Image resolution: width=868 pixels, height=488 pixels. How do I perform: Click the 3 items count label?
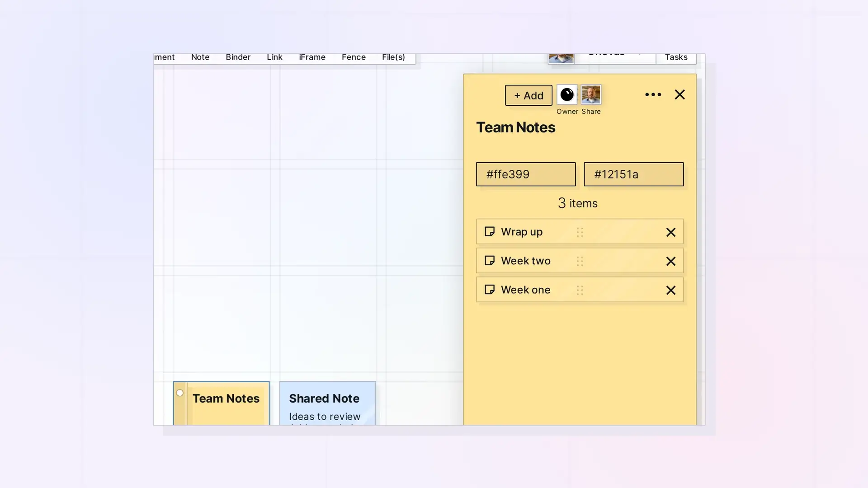pyautogui.click(x=578, y=203)
